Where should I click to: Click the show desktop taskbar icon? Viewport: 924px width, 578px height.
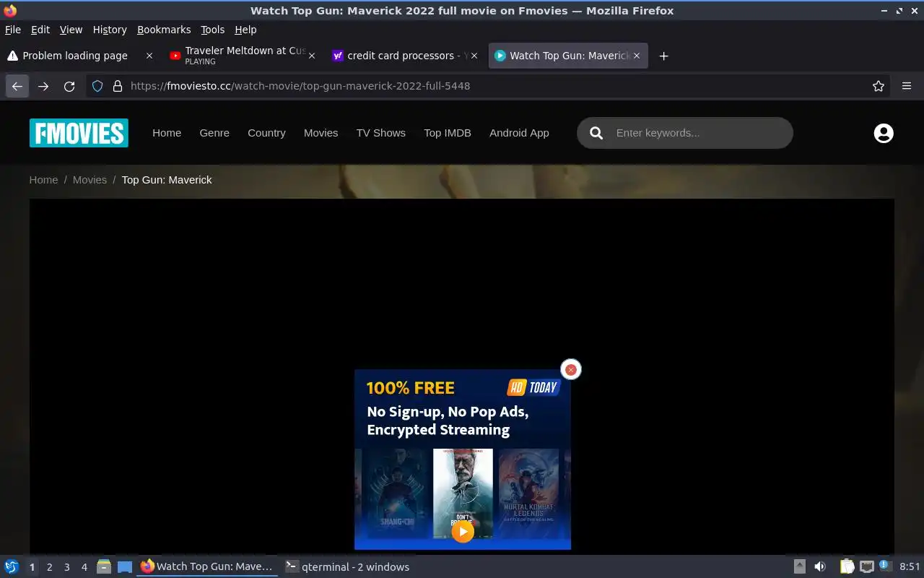[125, 567]
